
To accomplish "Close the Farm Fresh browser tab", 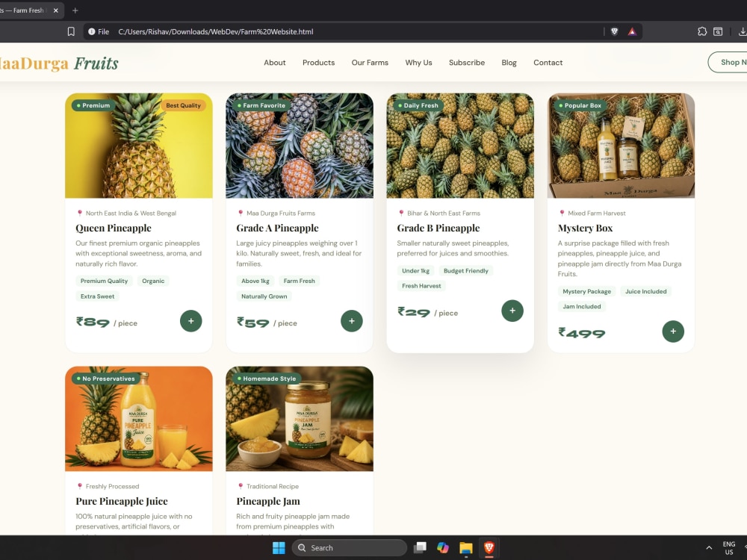I will (56, 10).
